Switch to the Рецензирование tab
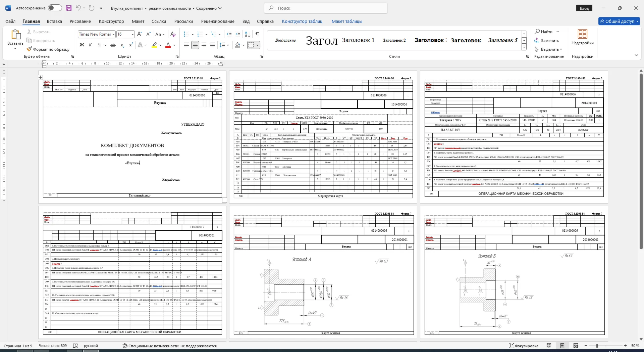 [218, 21]
